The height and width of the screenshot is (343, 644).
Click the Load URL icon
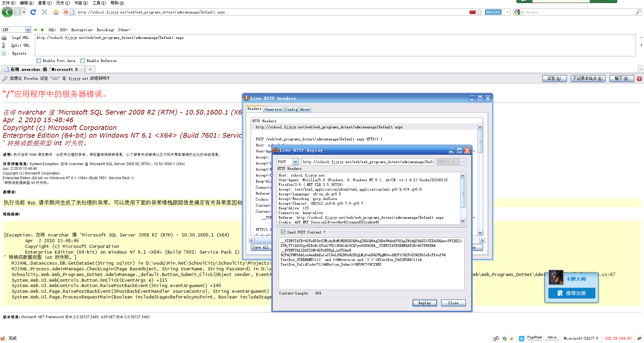click(4, 38)
